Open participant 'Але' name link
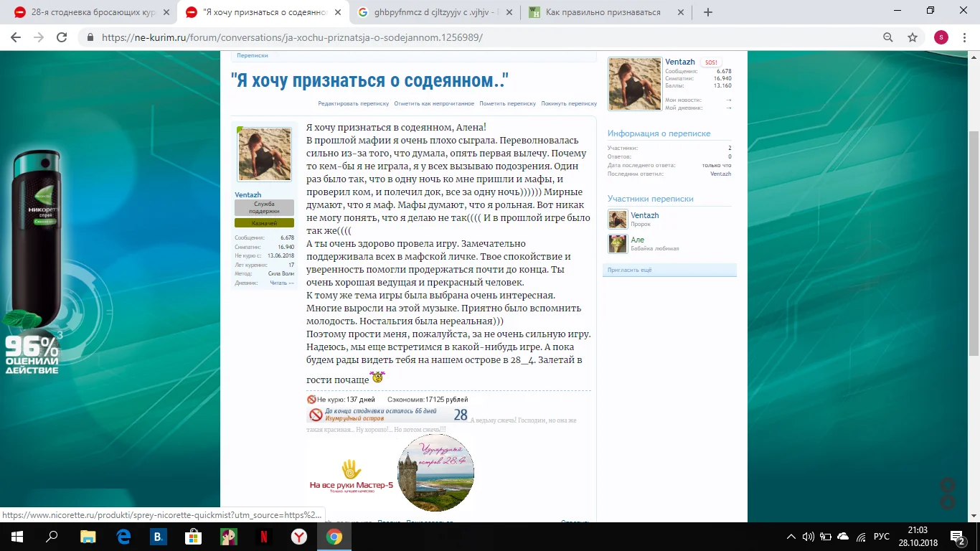 tap(638, 240)
